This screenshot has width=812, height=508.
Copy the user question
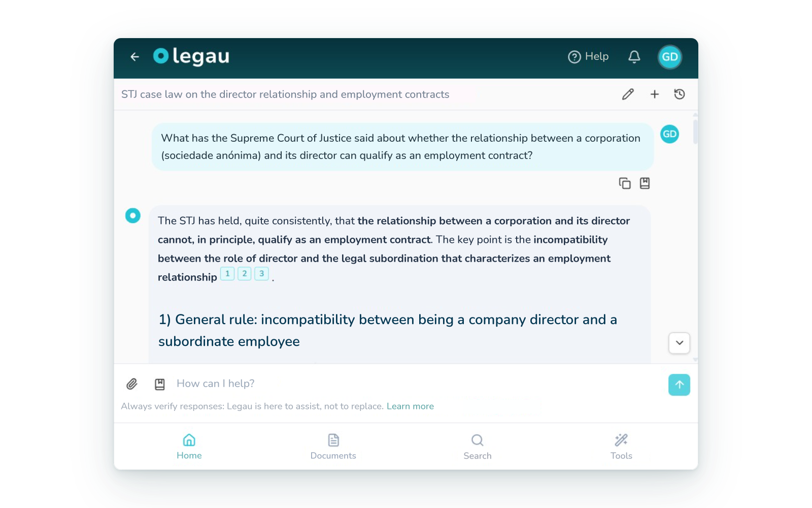pyautogui.click(x=625, y=183)
